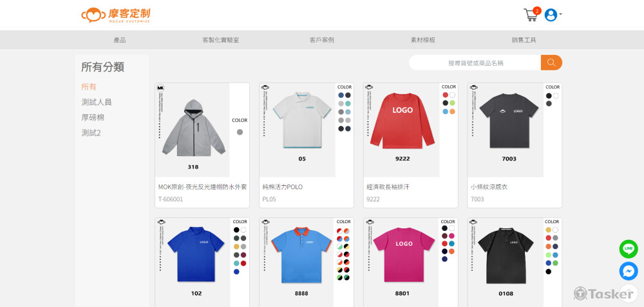
Task: Open the Messenger chat icon
Action: click(629, 271)
